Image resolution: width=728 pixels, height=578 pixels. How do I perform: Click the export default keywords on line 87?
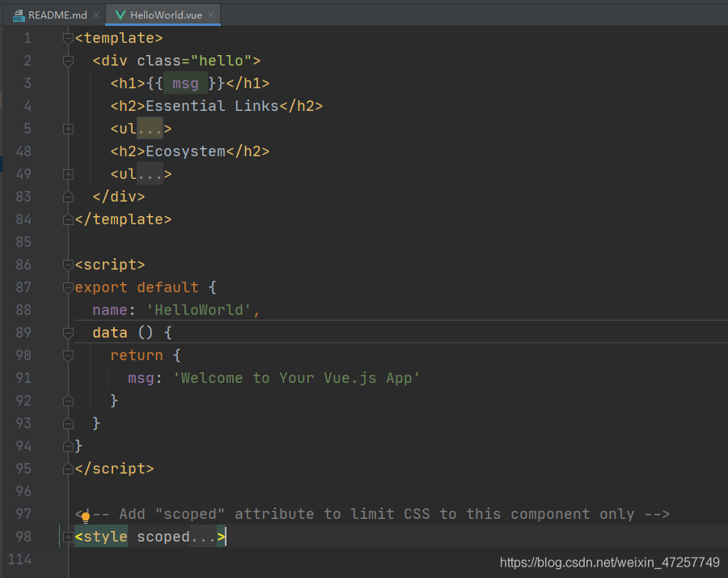pos(137,287)
